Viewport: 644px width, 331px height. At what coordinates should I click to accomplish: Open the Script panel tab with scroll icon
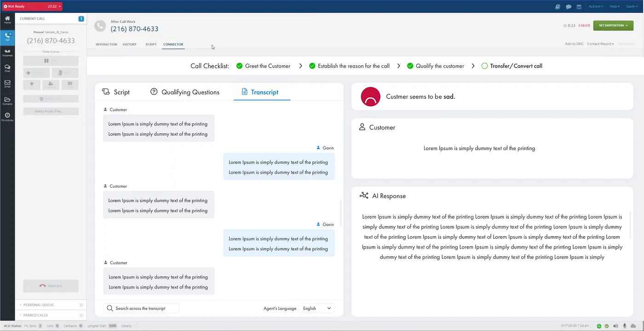[x=116, y=92]
